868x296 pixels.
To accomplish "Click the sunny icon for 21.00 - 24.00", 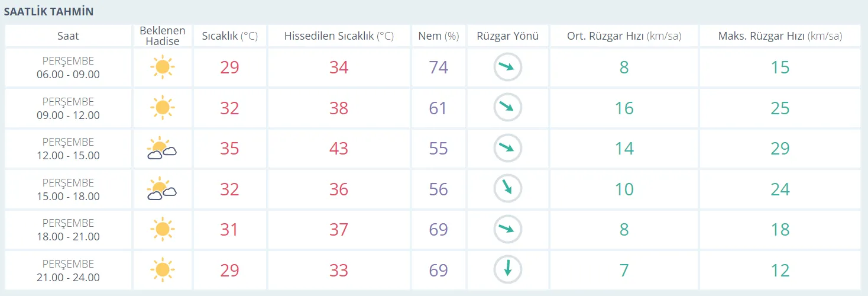I will coord(163,270).
